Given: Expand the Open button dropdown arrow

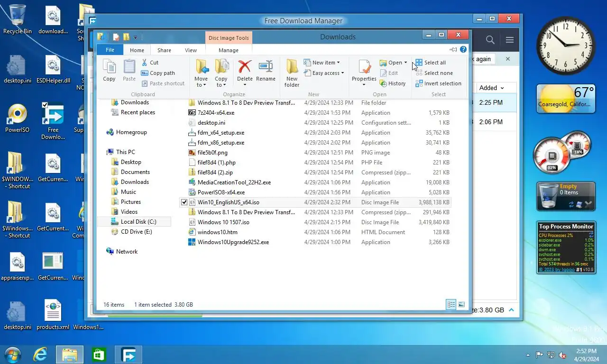Looking at the screenshot, I should pos(405,63).
